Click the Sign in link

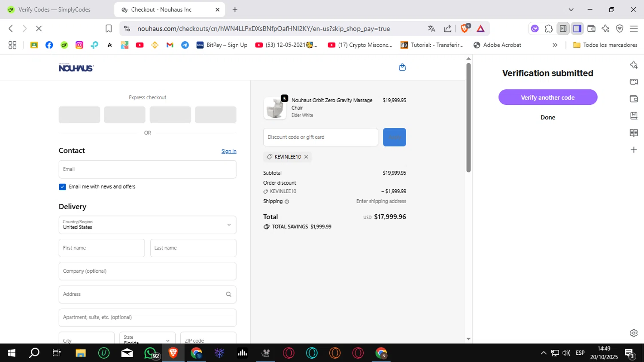[x=229, y=151]
